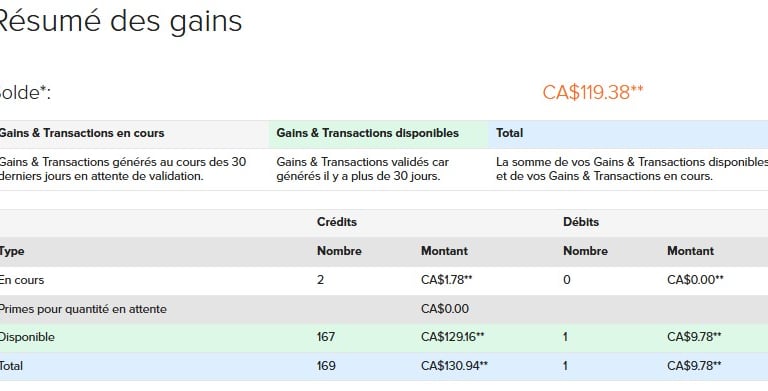Viewport: 768px width, 391px height.
Task: Click the Crédits column group header
Action: pyautogui.click(x=336, y=222)
